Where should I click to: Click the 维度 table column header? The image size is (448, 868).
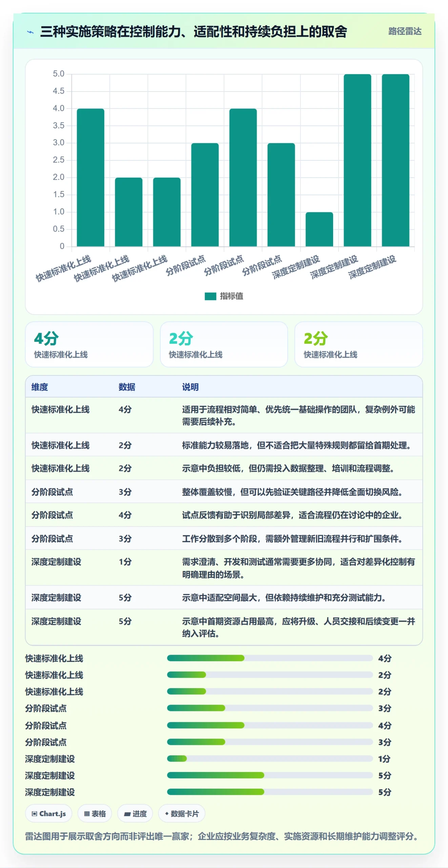(40, 387)
